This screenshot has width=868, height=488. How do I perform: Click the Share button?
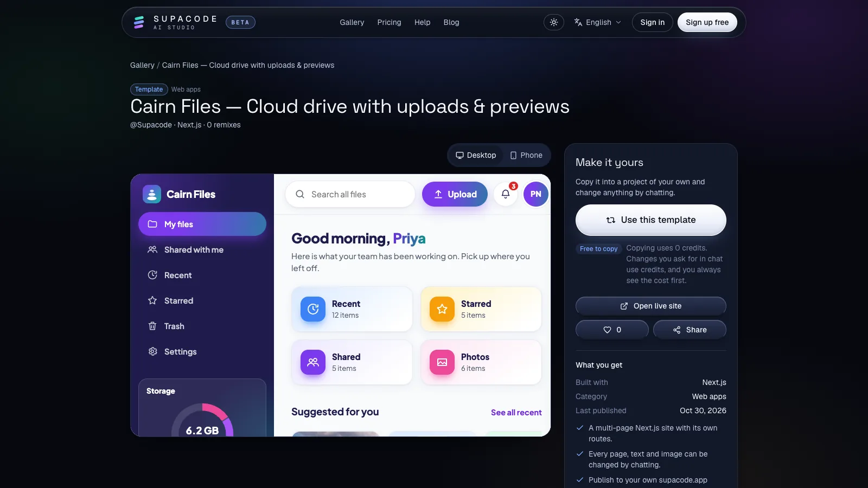pyautogui.click(x=690, y=330)
